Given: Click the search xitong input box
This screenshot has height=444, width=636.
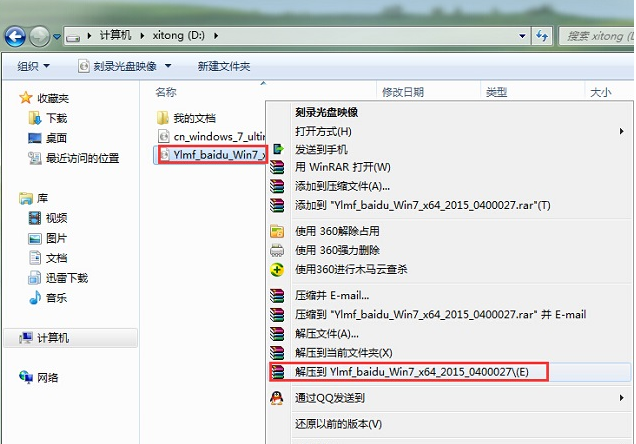Looking at the screenshot, I should (597, 36).
